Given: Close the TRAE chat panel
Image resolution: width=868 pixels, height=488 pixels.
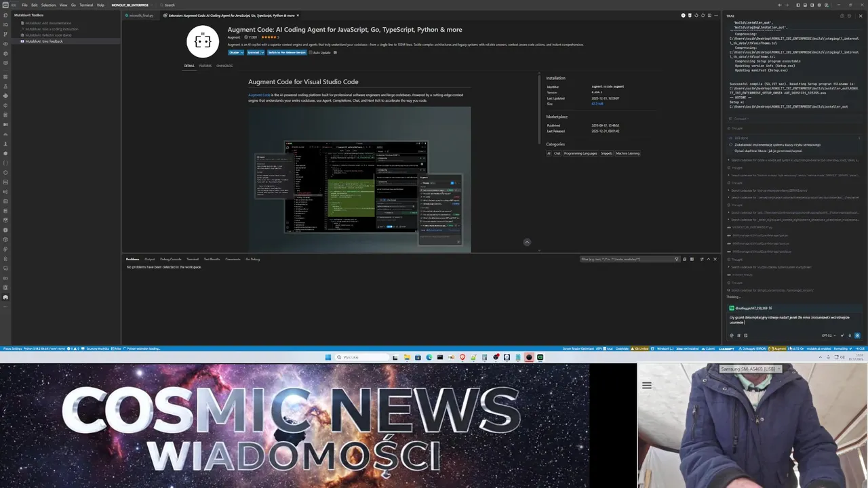Looking at the screenshot, I should point(861,16).
